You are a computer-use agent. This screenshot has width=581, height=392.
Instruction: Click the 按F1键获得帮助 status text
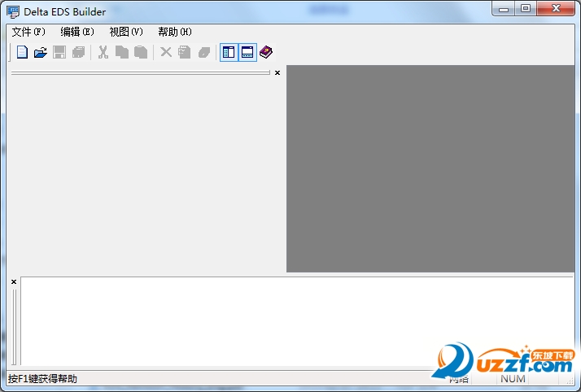(x=42, y=379)
